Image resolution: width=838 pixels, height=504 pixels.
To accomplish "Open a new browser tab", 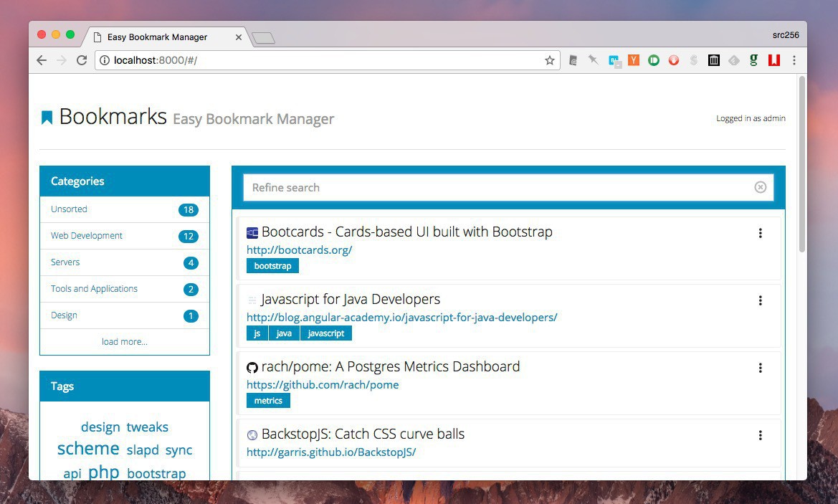I will (263, 38).
